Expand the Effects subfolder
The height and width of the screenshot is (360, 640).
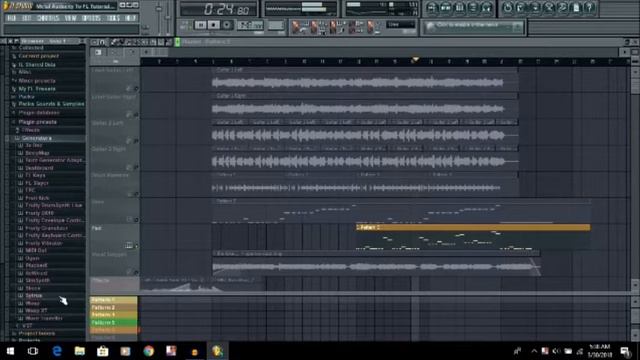(31, 130)
